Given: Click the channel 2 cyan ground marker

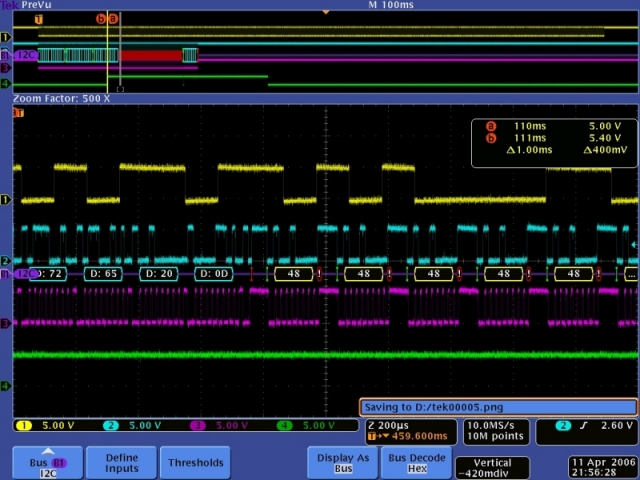Looking at the screenshot, I should pyautogui.click(x=5, y=261).
